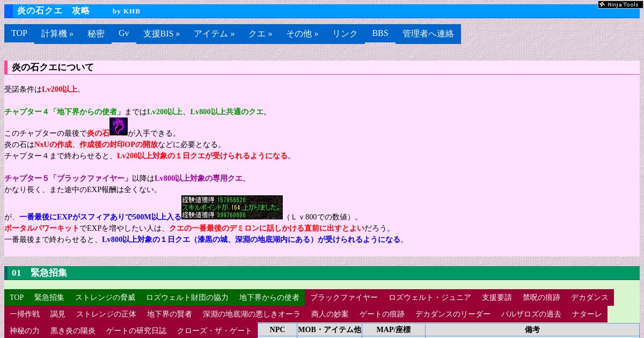Go to バルザロズの過去 chapter
The image size is (644, 338).
click(x=531, y=314)
